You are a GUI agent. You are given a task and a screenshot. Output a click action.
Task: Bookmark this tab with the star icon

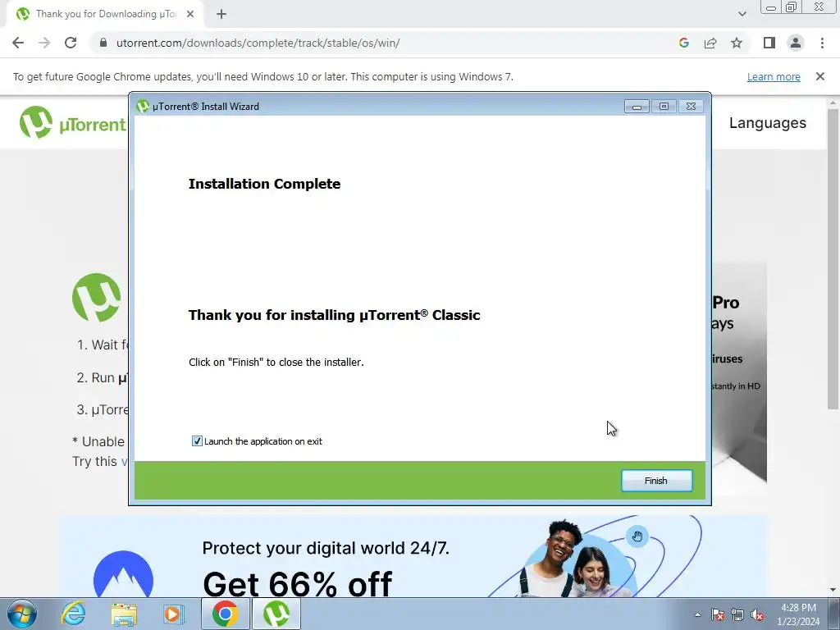pyautogui.click(x=737, y=43)
